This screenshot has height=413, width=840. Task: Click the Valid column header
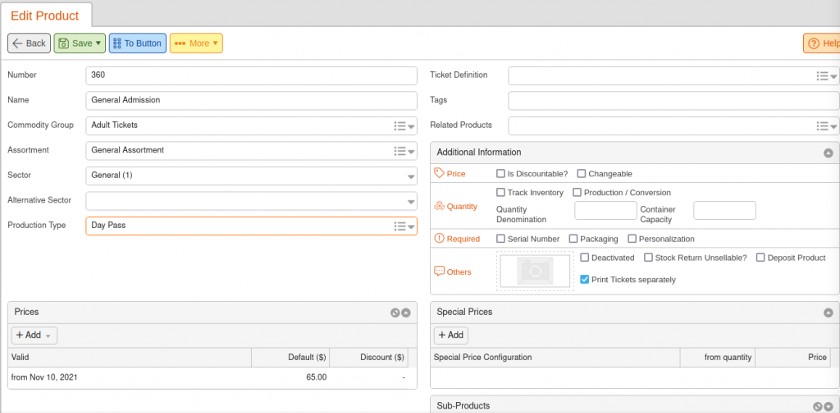point(130,357)
